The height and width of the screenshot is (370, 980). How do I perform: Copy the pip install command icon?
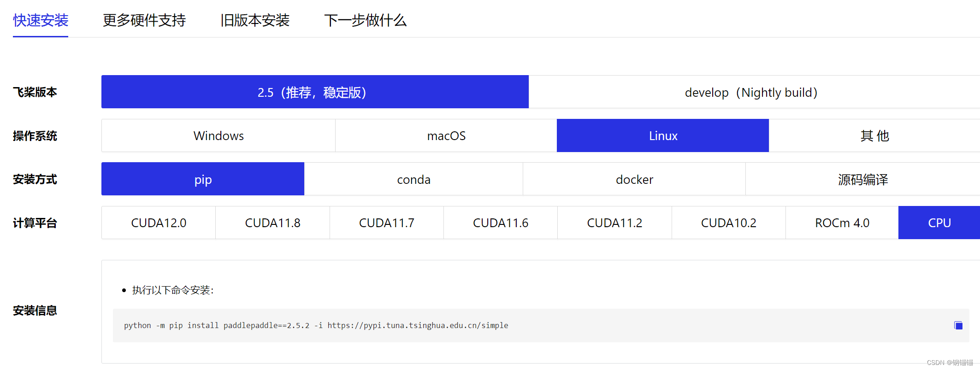(x=958, y=325)
